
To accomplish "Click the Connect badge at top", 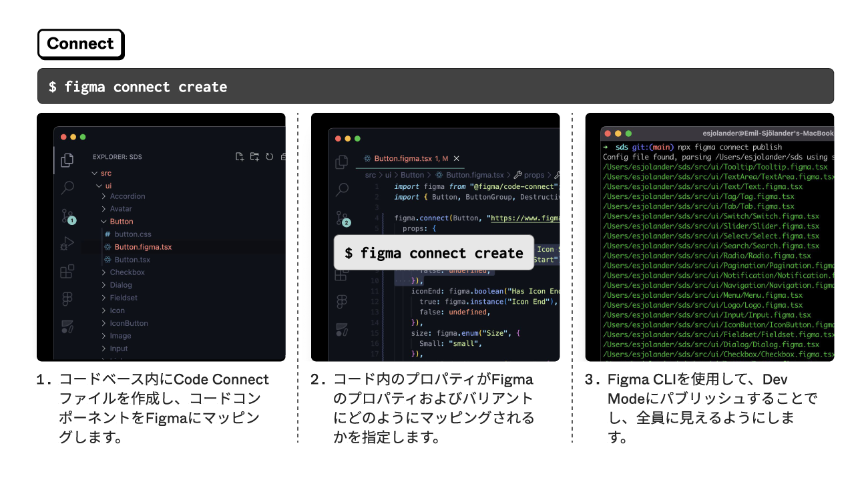I will (81, 44).
